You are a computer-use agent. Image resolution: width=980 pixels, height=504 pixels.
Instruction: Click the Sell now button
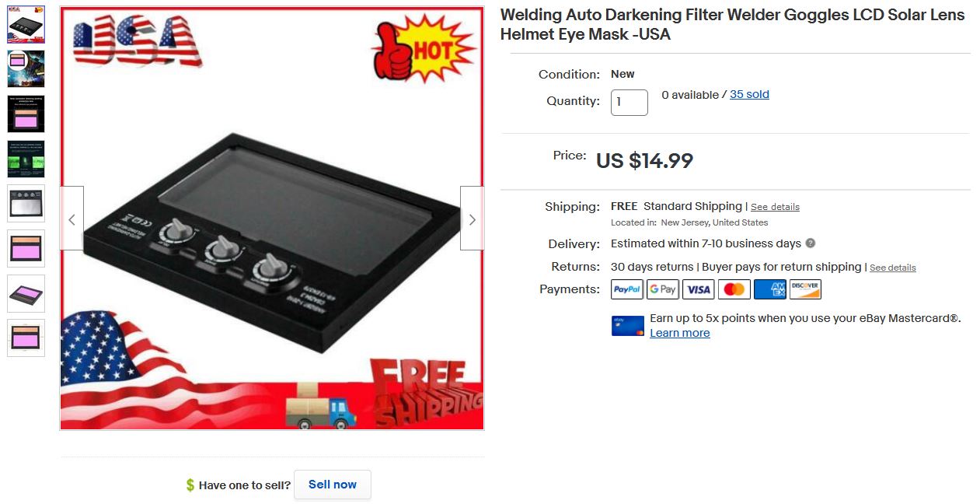pyautogui.click(x=333, y=485)
